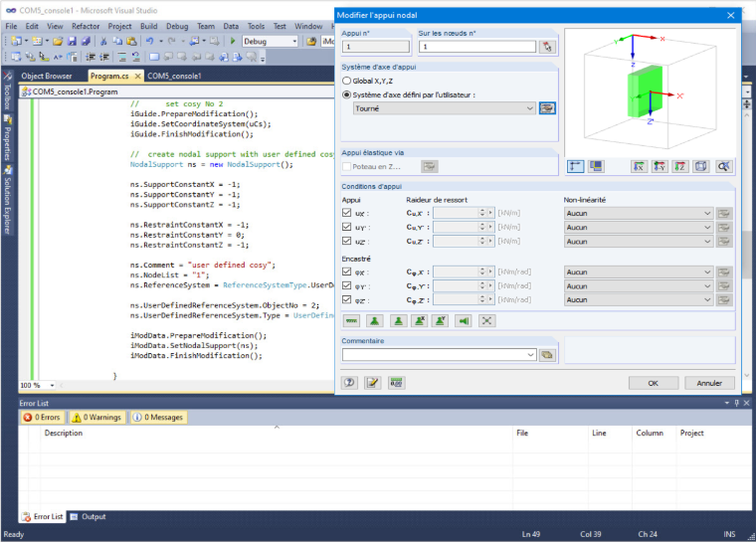Viewport: 756px width, 542px height.
Task: Switch preview to isometric view
Action: 701,167
